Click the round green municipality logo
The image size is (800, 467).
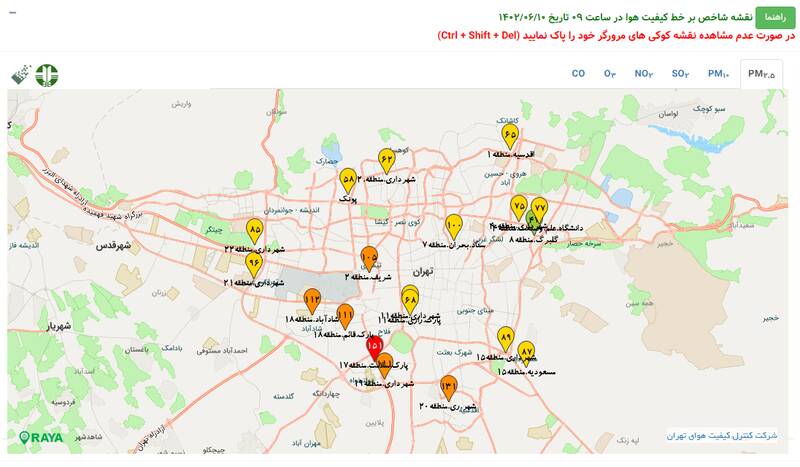click(x=46, y=76)
